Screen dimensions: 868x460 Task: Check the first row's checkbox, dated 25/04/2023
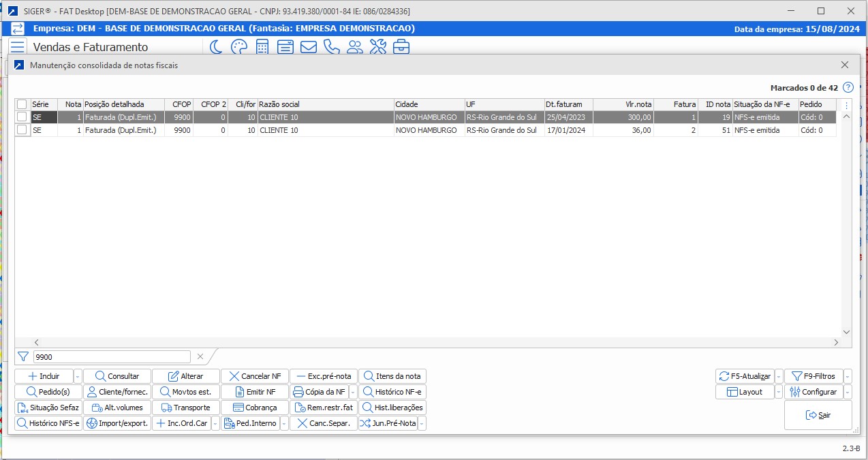22,117
